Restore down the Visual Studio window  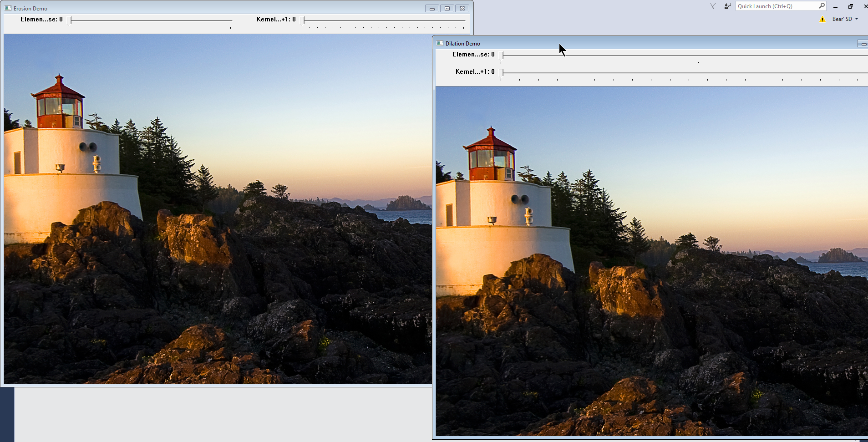coord(850,6)
